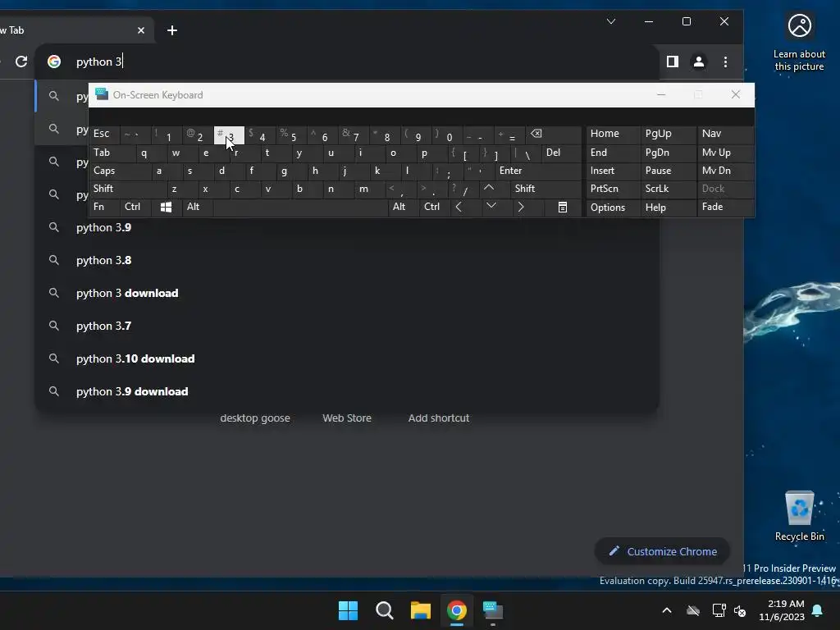
Task: Select suggestion python 3.8
Action: (x=347, y=260)
